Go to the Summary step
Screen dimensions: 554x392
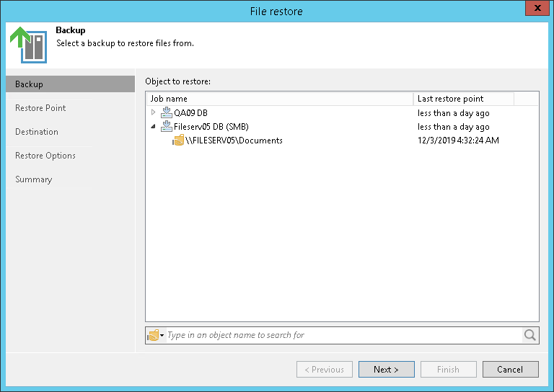(34, 179)
